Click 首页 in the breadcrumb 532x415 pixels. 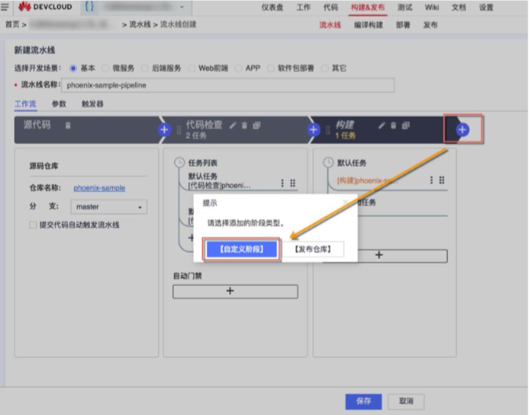click(x=12, y=25)
